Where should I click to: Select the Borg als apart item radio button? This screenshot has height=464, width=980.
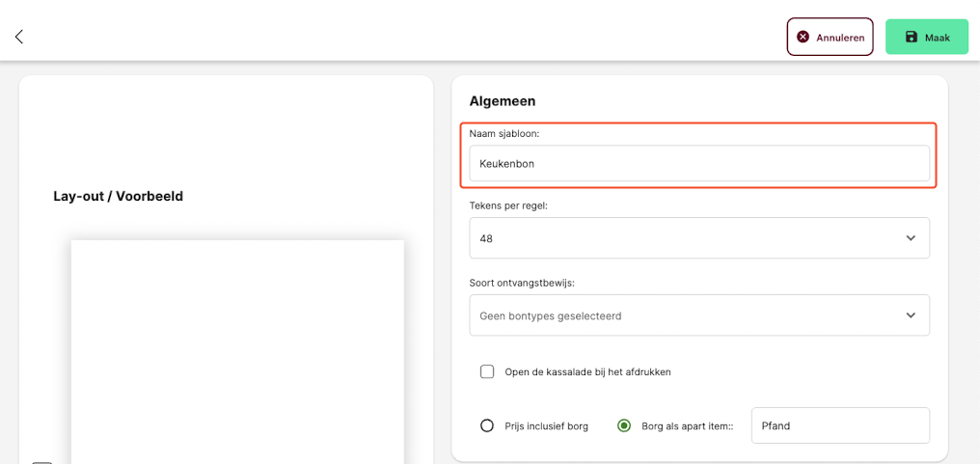point(623,425)
